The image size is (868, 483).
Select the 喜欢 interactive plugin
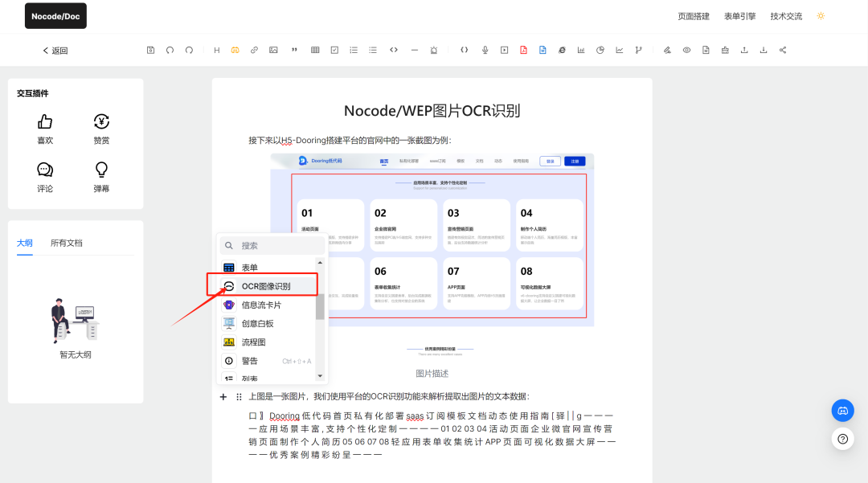[45, 127]
